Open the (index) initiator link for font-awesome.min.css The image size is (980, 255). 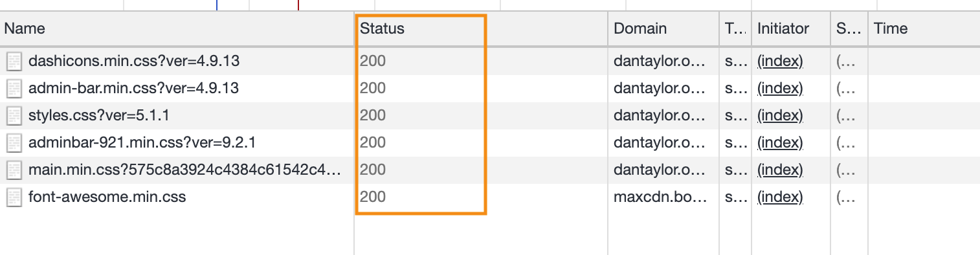(x=780, y=197)
